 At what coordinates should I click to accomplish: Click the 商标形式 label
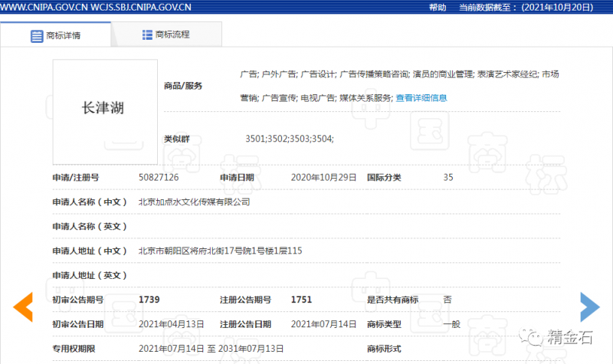pos(384,349)
